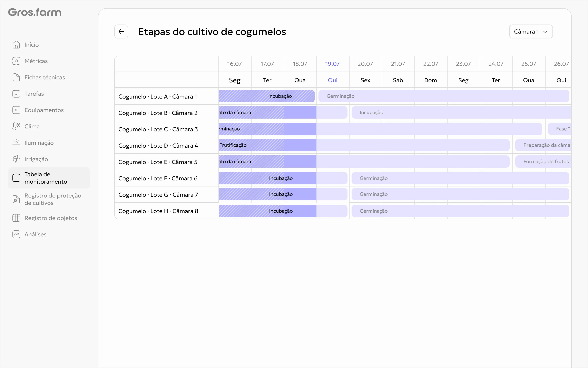Click Lote C Fase bar
Screen dimensions: 588x368
(560, 129)
